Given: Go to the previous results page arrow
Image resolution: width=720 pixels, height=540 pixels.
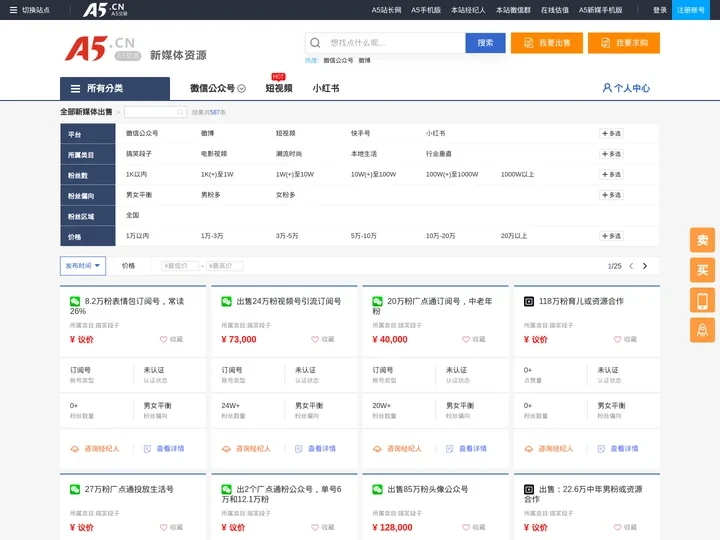Looking at the screenshot, I should tap(631, 266).
